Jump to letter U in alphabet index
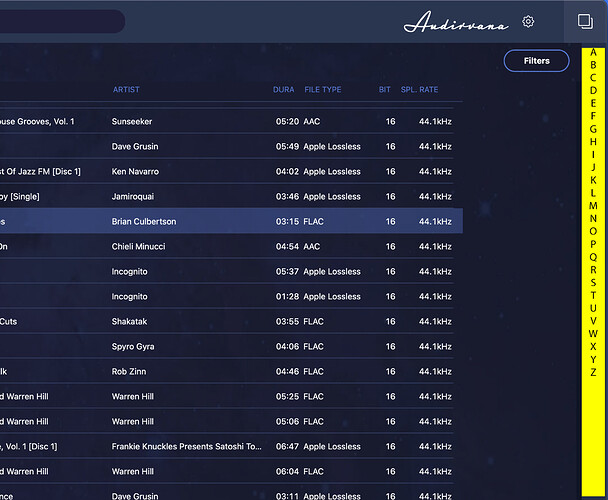The height and width of the screenshot is (500, 608). (x=593, y=308)
